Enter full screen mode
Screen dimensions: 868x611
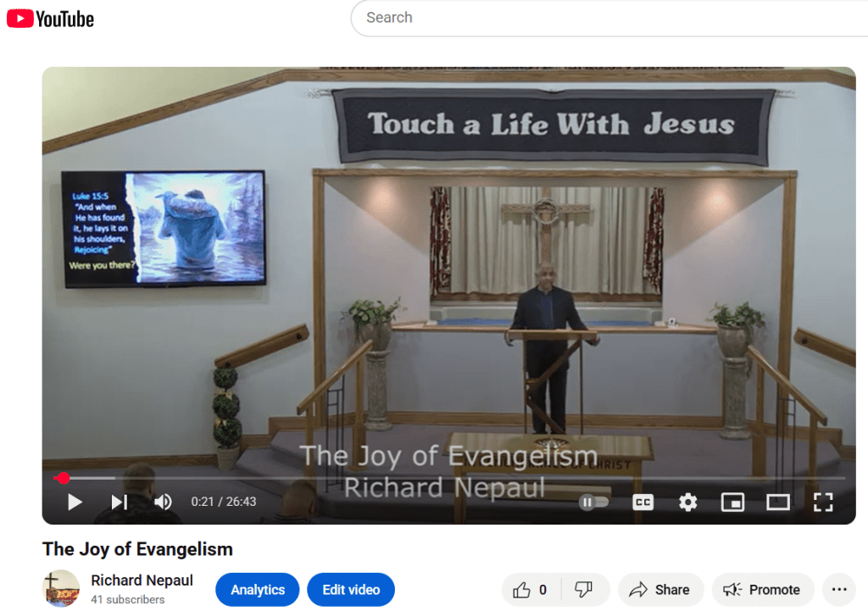point(823,502)
